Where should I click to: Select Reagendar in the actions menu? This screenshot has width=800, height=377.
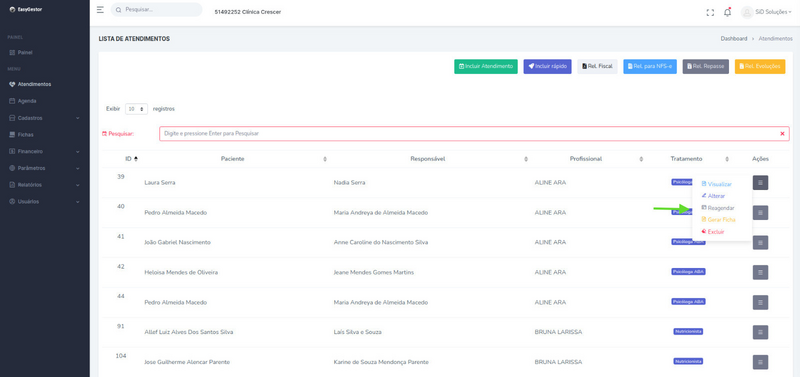point(718,208)
